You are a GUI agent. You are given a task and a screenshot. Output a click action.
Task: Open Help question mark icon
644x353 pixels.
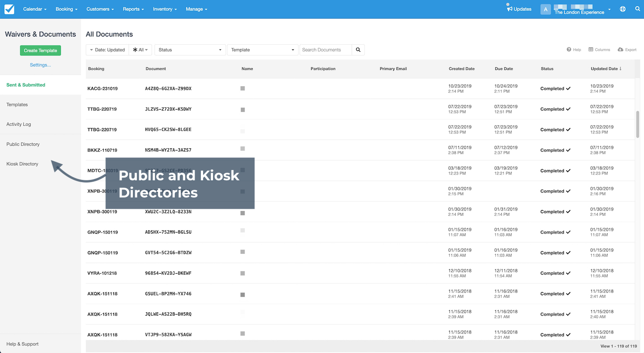(569, 50)
